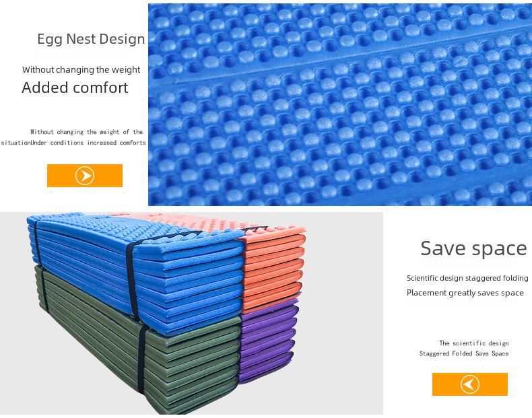This screenshot has width=532, height=418.
Task: Click 'Placement greatly saves space' text
Action: coord(465,293)
